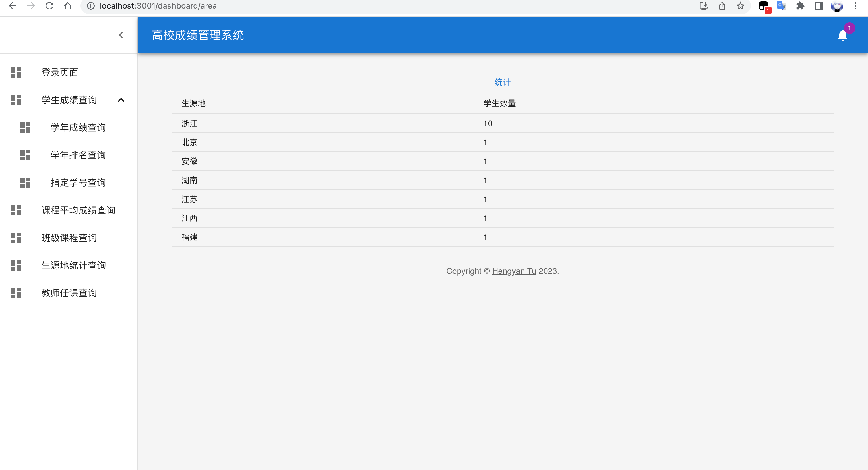
Task: Open the browser profile avatar menu
Action: click(837, 6)
